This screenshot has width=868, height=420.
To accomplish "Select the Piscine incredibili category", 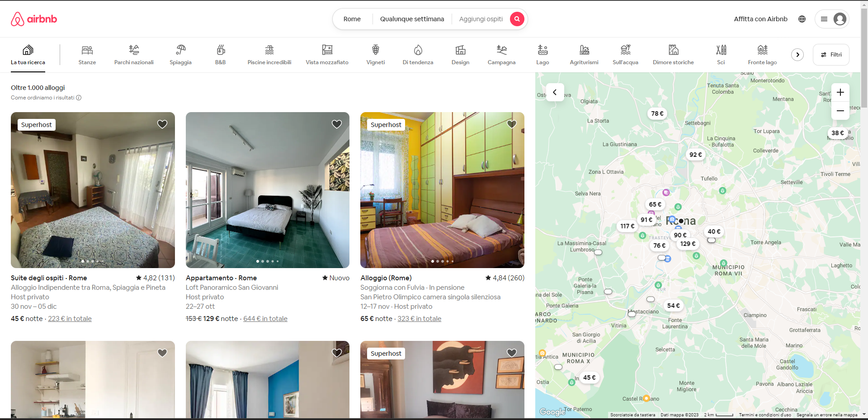I will click(x=269, y=55).
